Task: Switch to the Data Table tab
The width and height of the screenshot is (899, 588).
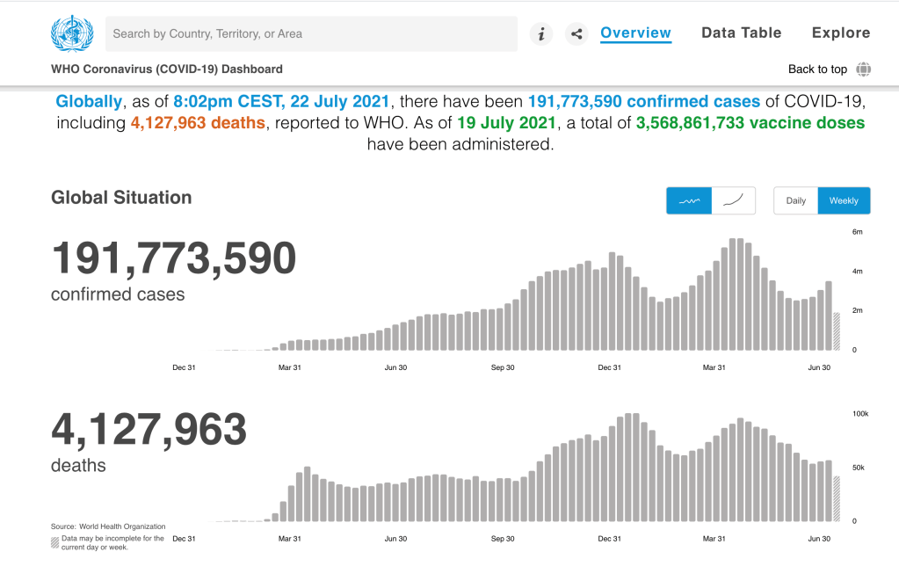Action: pos(741,33)
